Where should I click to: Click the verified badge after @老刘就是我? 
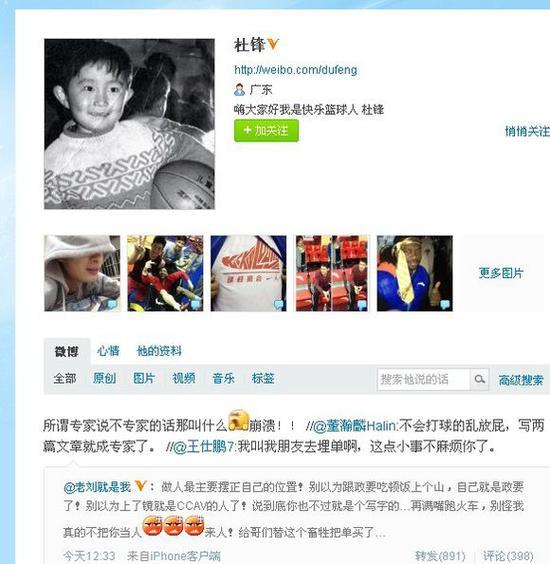(141, 486)
